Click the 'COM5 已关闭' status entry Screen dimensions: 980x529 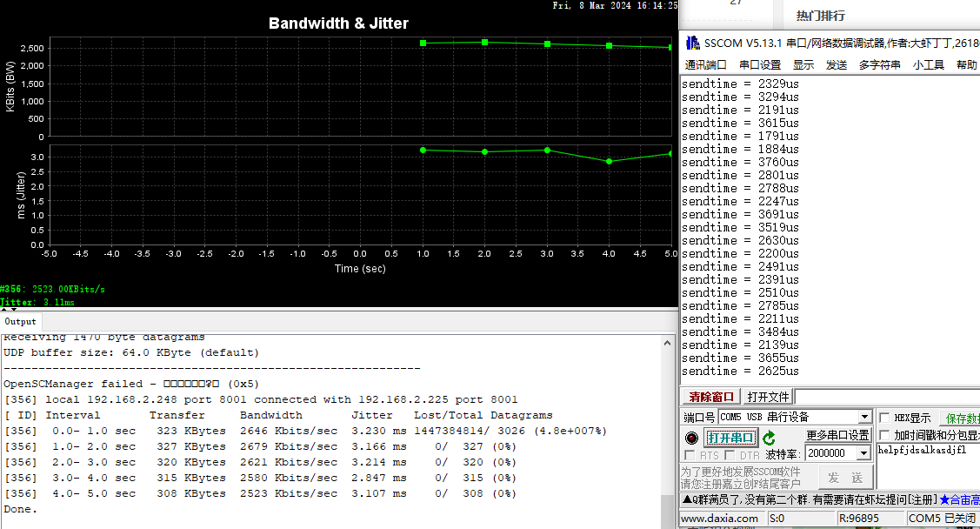click(942, 519)
